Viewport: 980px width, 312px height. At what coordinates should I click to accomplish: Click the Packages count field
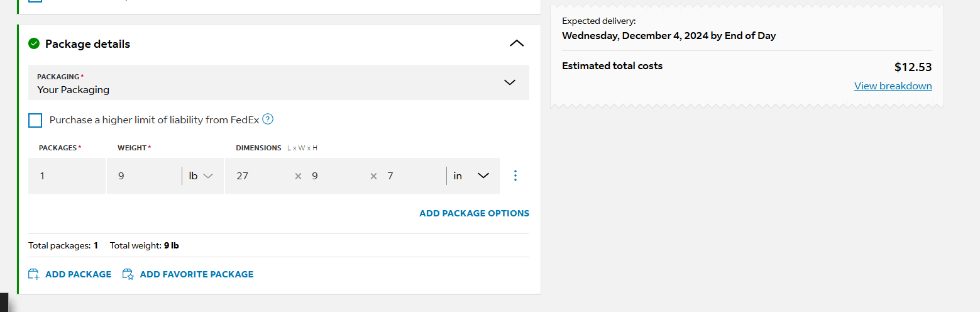(67, 175)
